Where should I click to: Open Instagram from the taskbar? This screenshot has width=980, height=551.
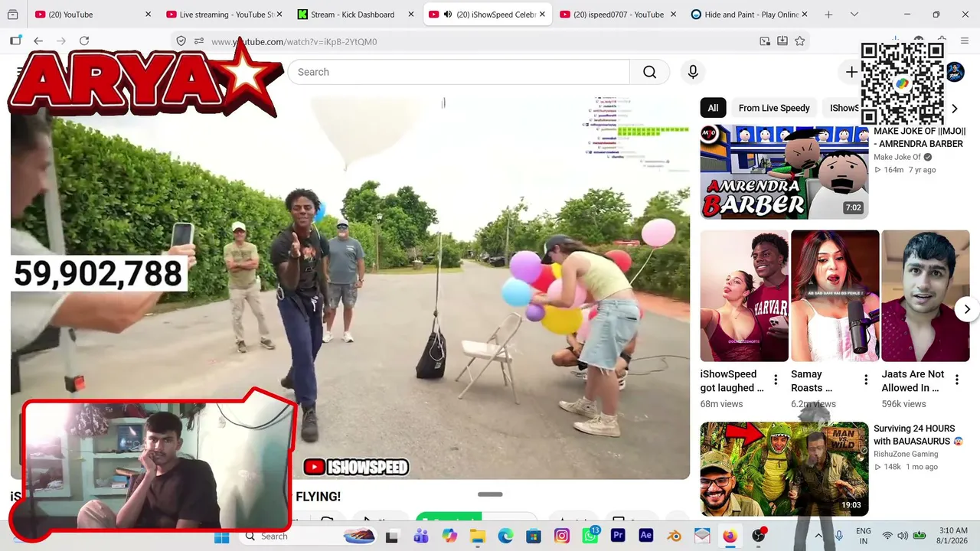(562, 536)
